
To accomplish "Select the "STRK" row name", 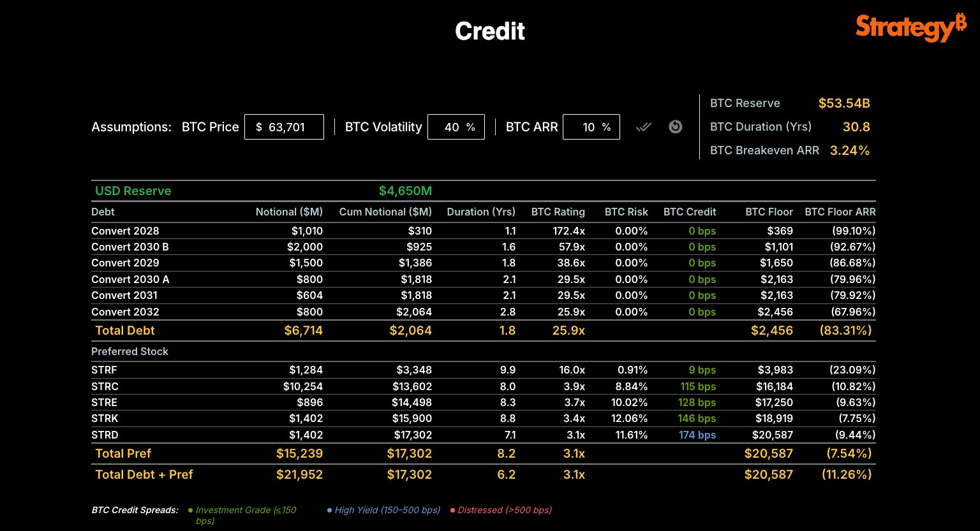I will point(105,418).
